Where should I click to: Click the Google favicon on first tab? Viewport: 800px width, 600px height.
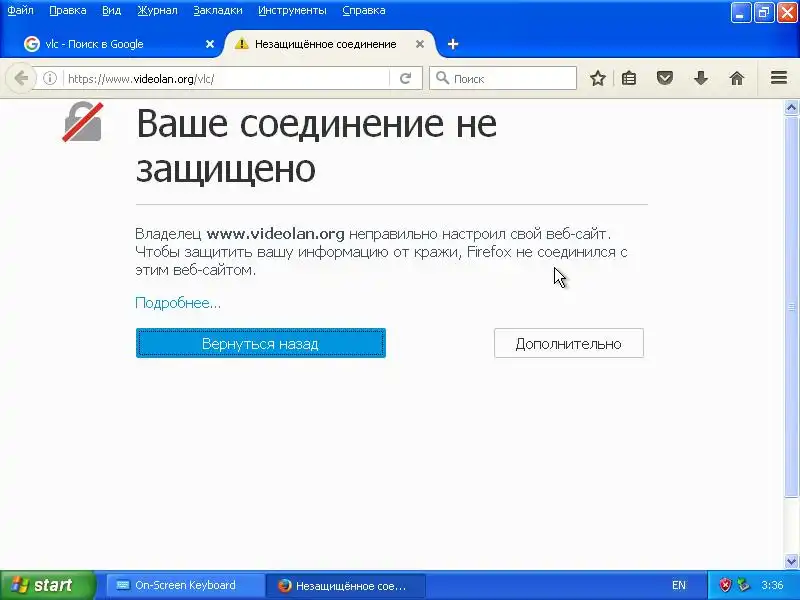pyautogui.click(x=32, y=44)
